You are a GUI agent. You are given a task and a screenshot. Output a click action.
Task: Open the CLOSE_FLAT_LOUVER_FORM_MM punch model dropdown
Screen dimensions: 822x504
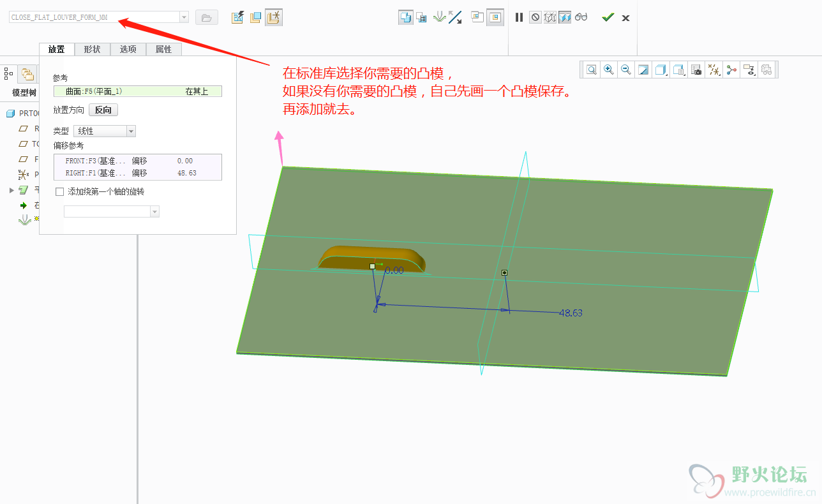tap(184, 17)
